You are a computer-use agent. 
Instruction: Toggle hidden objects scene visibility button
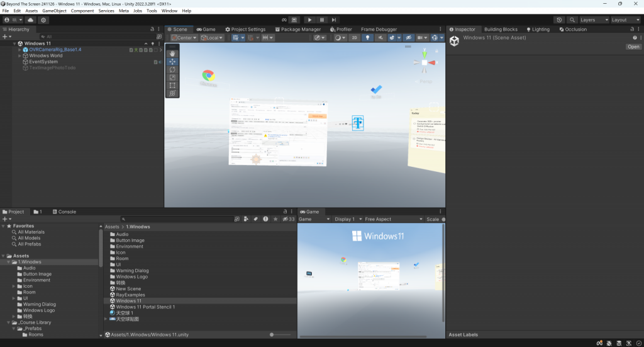[x=408, y=37]
